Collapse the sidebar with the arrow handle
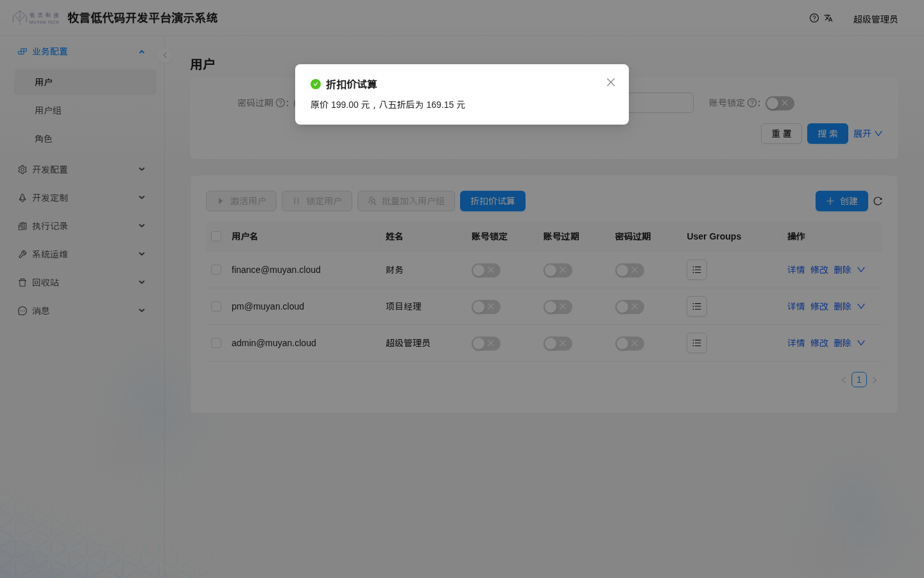This screenshot has height=578, width=924. [x=165, y=55]
